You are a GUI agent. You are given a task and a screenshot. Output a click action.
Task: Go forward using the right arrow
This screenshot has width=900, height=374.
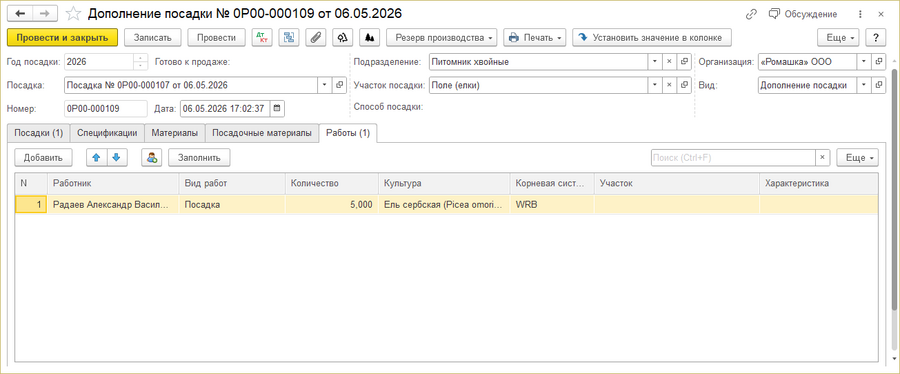[x=45, y=13]
